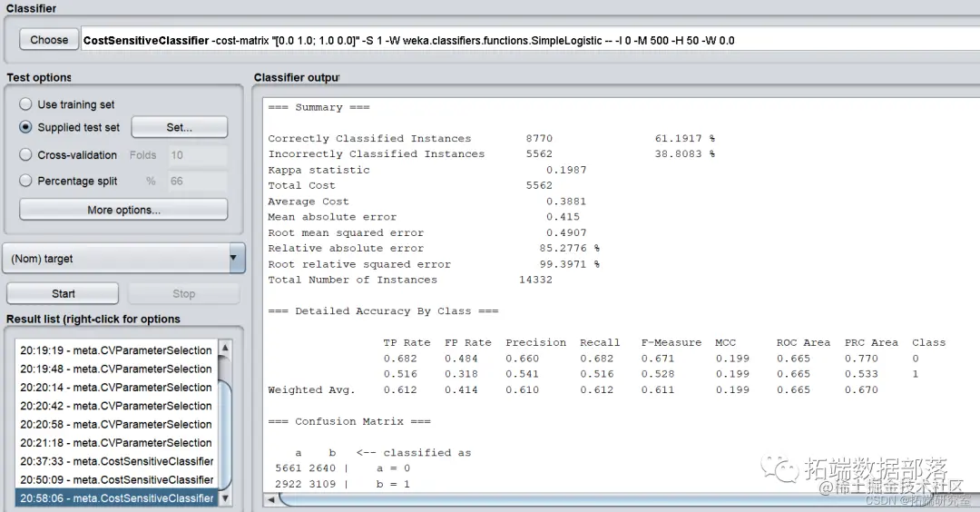This screenshot has height=512, width=980.
Task: Click the PRC Area value 0.770
Action: coord(861,359)
